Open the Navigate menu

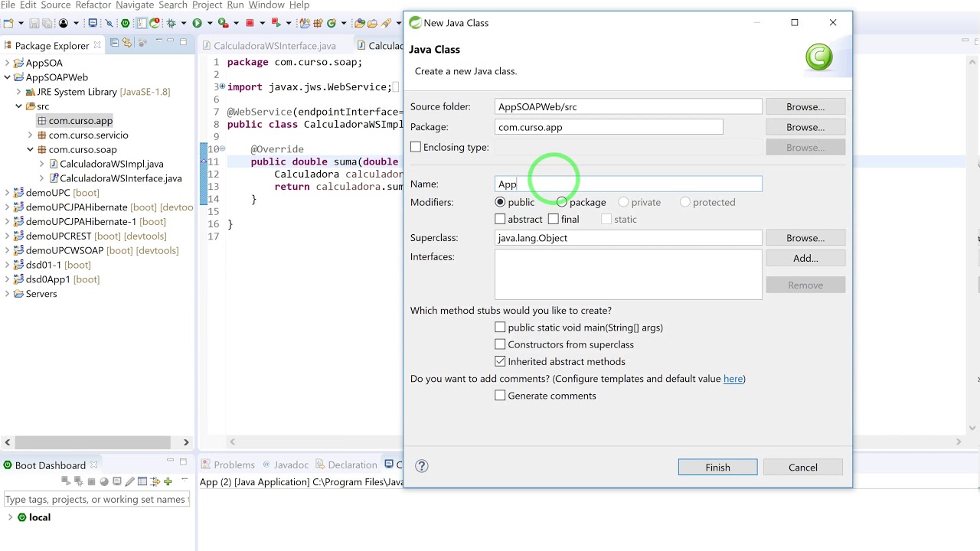tap(135, 5)
